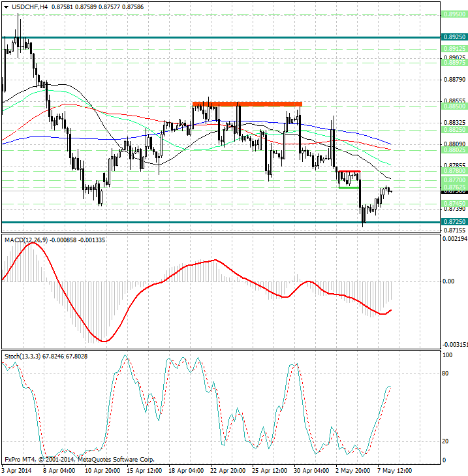
Task: Click the -0.003151 MACD scale value
Action: 455,345
